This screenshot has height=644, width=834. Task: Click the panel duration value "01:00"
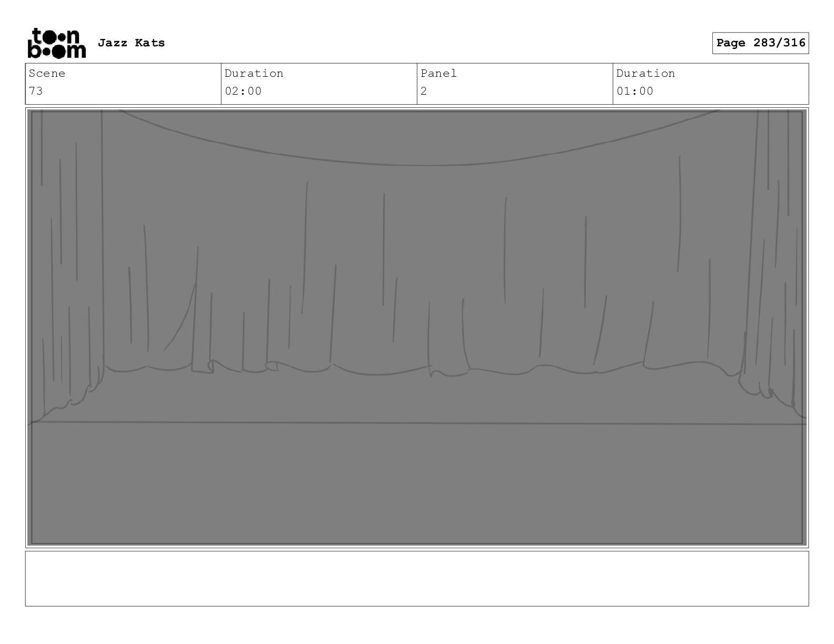coord(635,91)
